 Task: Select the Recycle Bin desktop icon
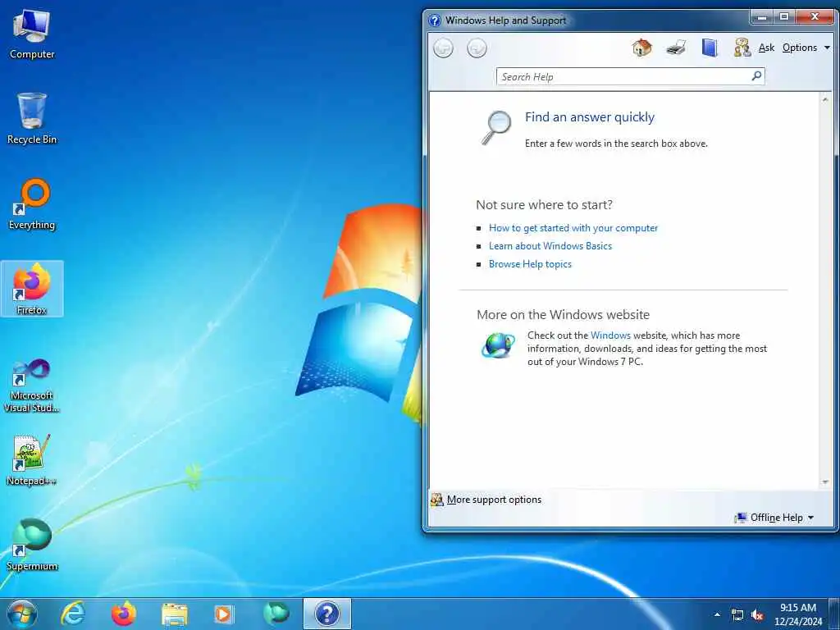tap(32, 118)
